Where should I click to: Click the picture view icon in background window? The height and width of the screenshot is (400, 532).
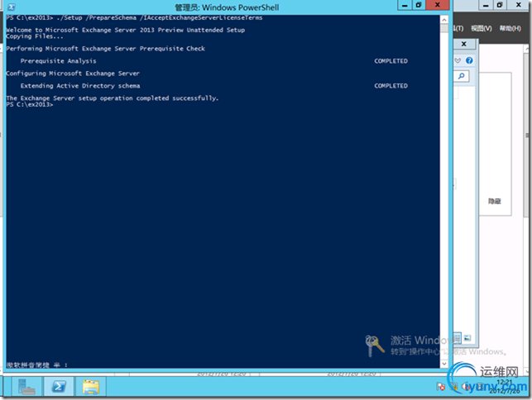pyautogui.click(x=467, y=338)
